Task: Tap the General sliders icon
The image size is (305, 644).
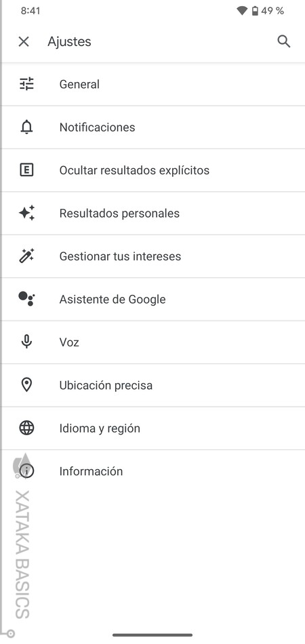Action: [x=26, y=84]
